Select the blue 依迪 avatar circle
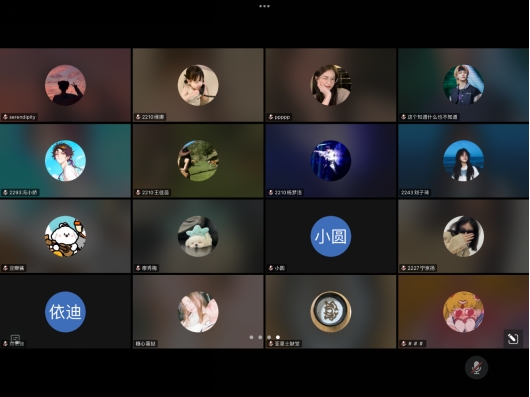Viewport: 530px width, 397px height. [65, 312]
